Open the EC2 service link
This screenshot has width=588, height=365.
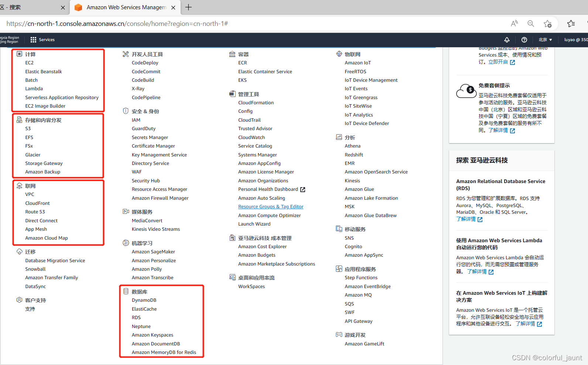pos(29,63)
